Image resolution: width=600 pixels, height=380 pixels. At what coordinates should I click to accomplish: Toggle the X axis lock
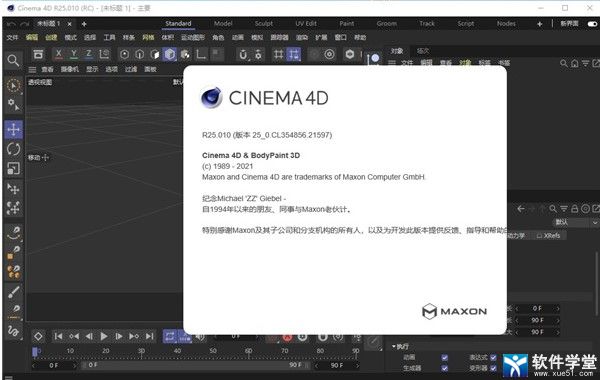(x=59, y=54)
